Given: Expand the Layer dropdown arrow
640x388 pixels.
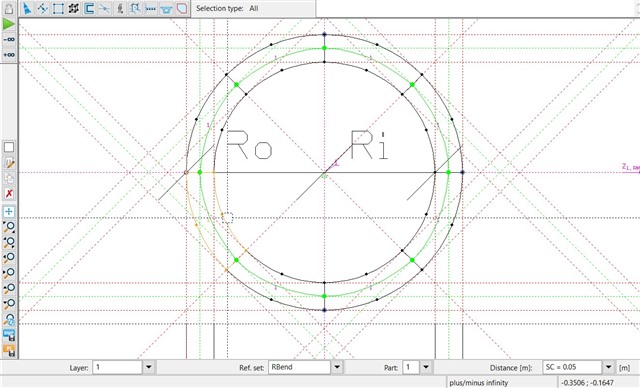Looking at the screenshot, I should point(149,367).
